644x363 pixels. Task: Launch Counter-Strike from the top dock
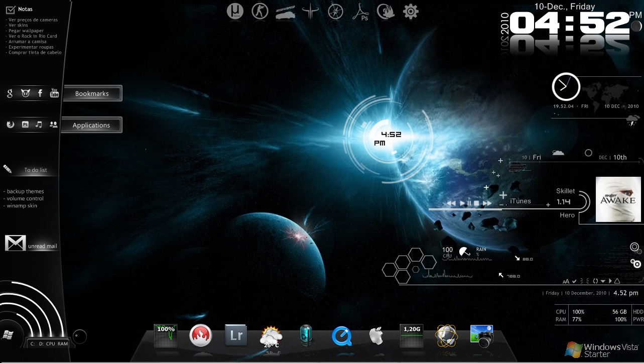pos(260,12)
